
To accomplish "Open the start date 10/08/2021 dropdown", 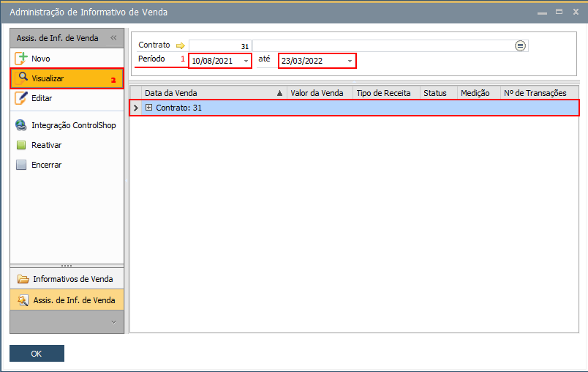I will tap(246, 61).
